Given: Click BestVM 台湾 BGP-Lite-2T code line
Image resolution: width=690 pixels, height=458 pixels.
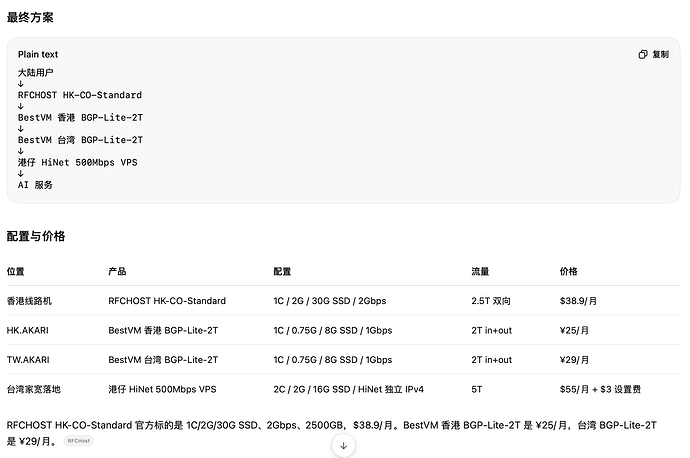Looking at the screenshot, I should (x=81, y=140).
